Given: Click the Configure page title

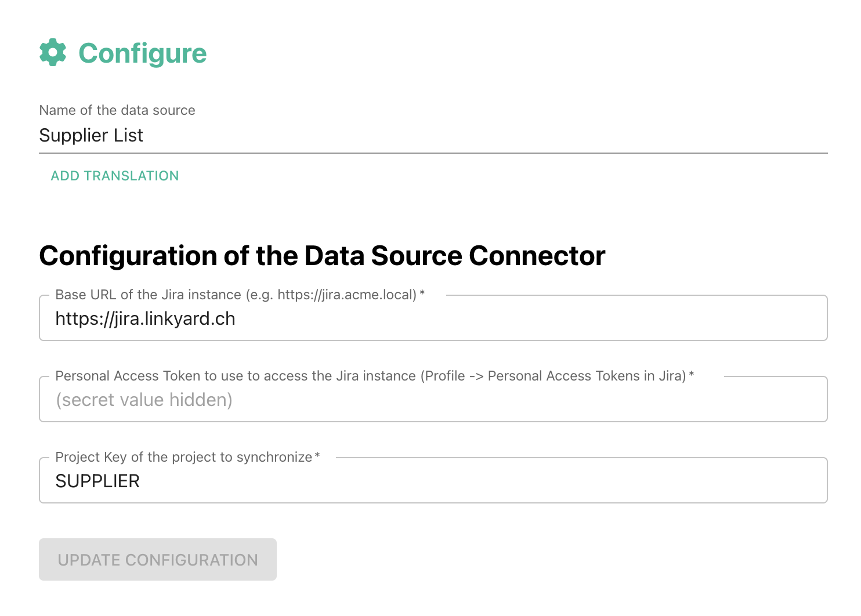Looking at the screenshot, I should click(142, 53).
